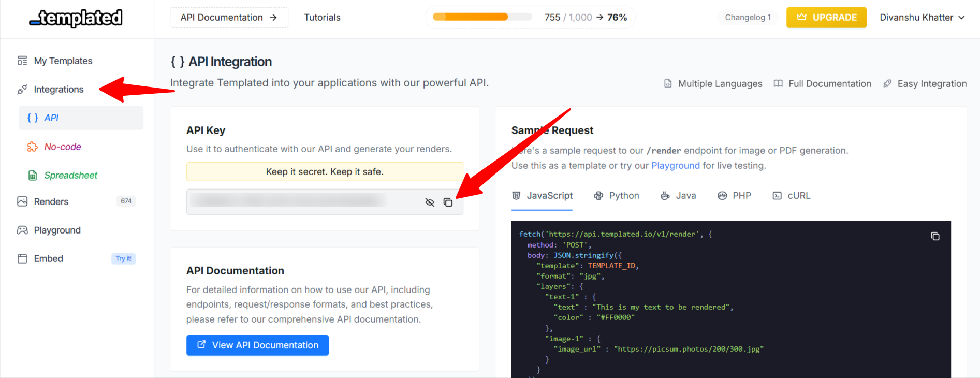Click the Spreadsheet file icon
The width and height of the screenshot is (980, 378).
click(33, 176)
